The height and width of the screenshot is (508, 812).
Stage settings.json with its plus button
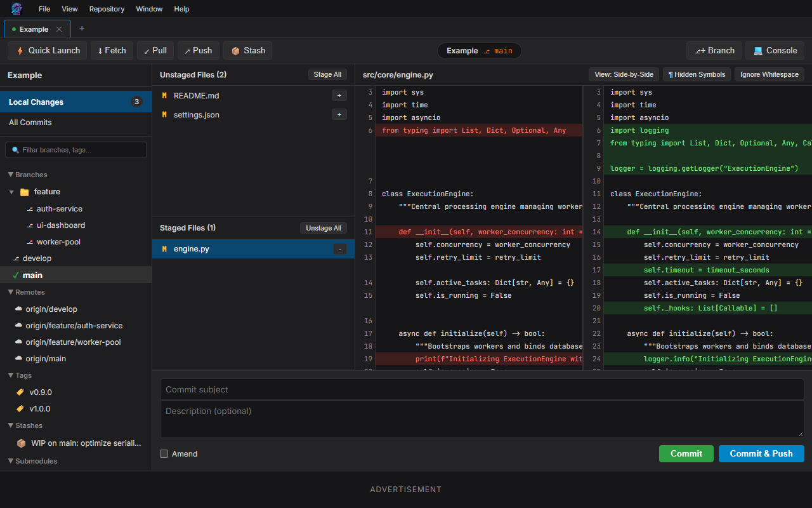click(339, 115)
